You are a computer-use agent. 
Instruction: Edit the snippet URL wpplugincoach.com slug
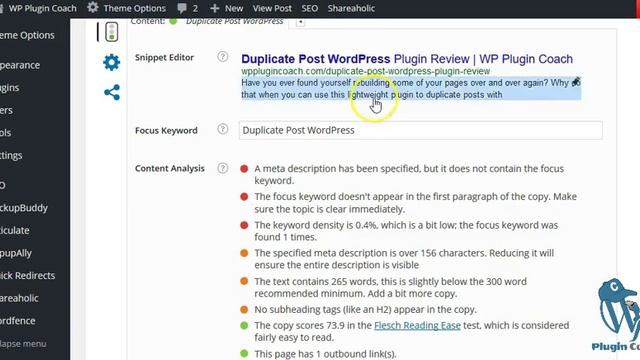(x=365, y=71)
